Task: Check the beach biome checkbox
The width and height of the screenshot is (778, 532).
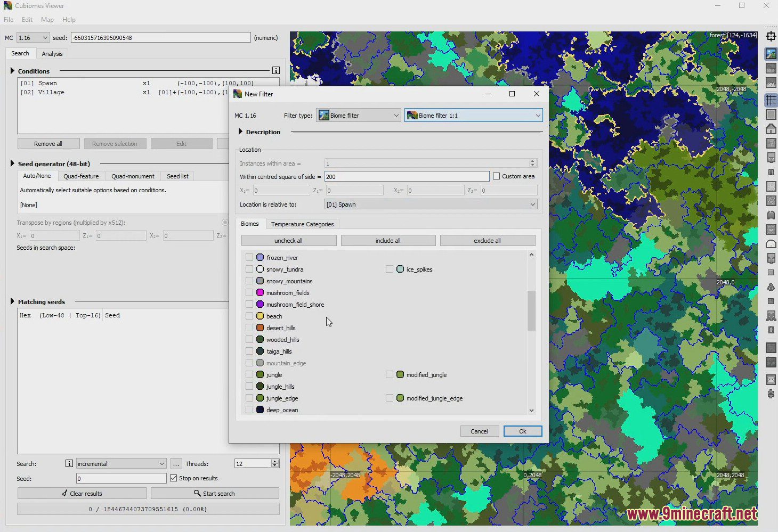Action: [x=249, y=315]
